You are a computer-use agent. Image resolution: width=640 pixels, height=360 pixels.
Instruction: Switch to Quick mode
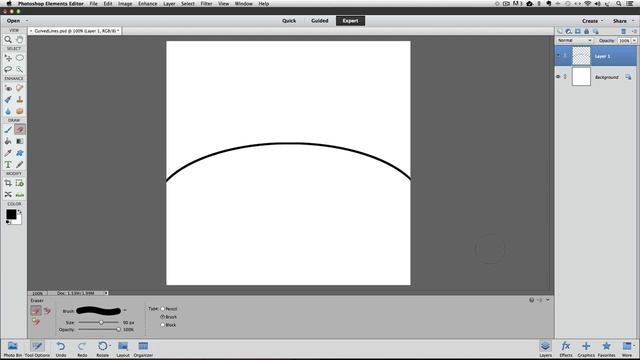point(289,21)
